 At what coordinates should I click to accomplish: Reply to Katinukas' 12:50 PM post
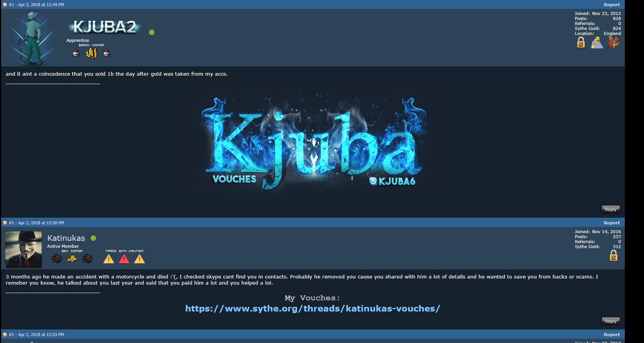tap(611, 321)
